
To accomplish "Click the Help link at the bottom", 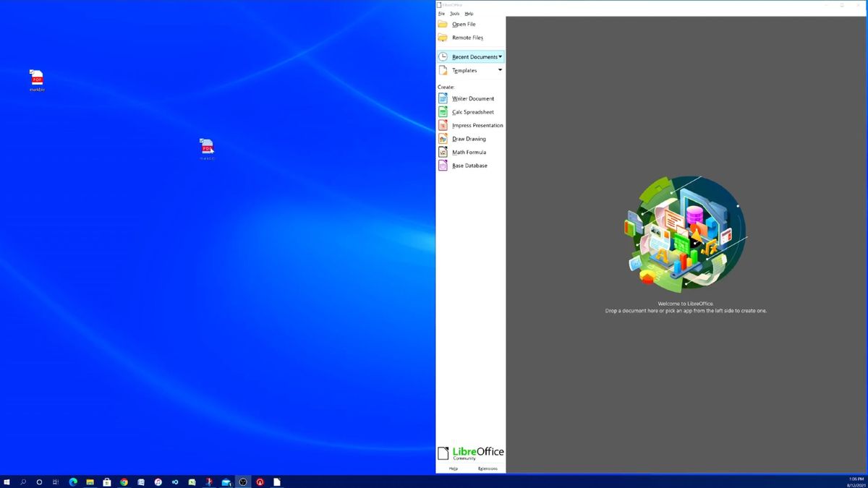I will tap(452, 468).
